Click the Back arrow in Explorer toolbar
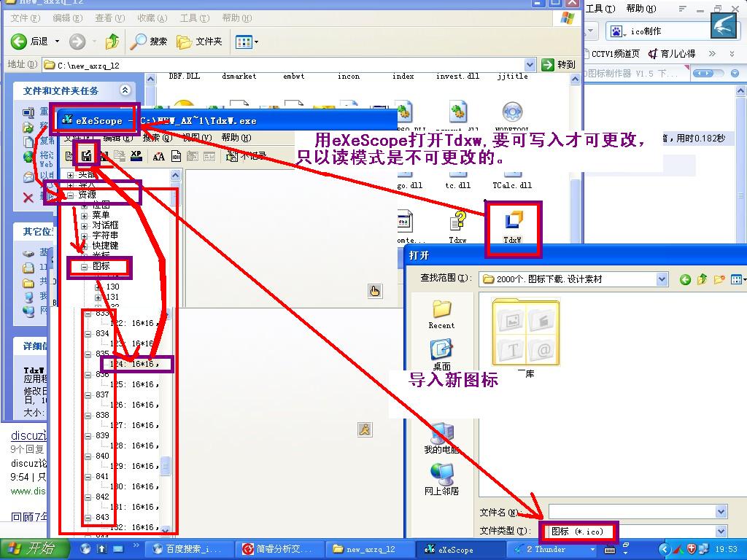The height and width of the screenshot is (560, 747). click(19, 42)
